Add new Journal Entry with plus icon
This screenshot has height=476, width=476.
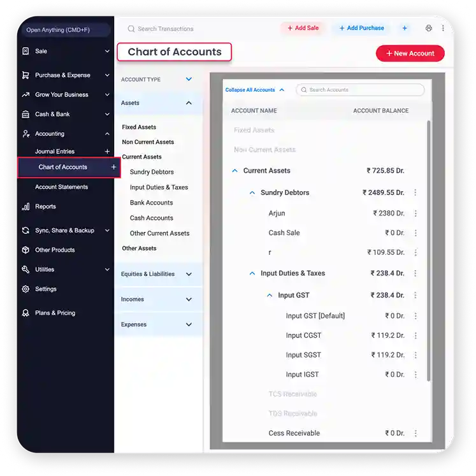pyautogui.click(x=107, y=151)
